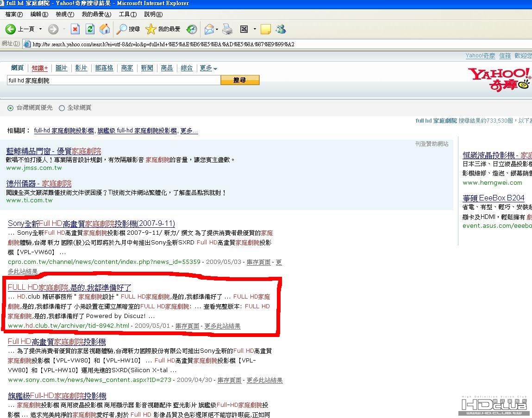
Task: Click the 刊登贊助網站 link
Action: click(x=432, y=144)
